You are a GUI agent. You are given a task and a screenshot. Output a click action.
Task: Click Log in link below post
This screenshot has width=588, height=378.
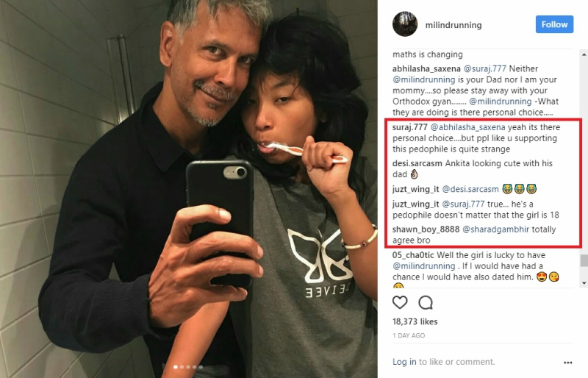pos(404,362)
